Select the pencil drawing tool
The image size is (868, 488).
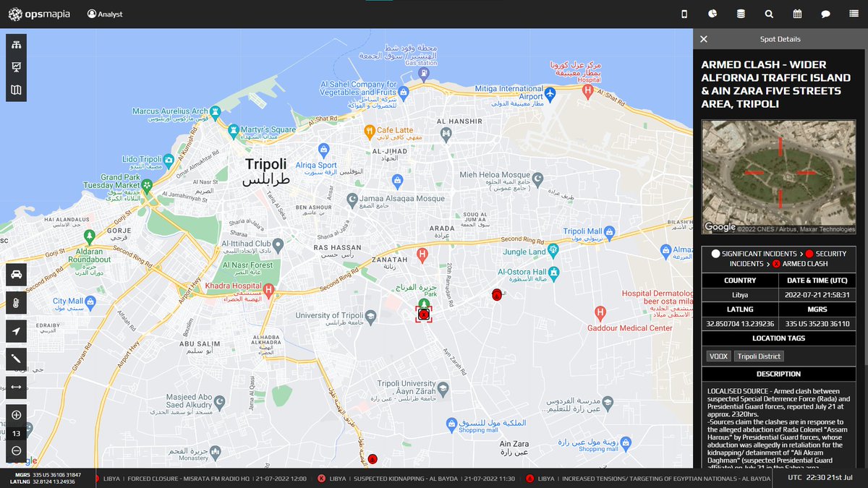pyautogui.click(x=16, y=359)
